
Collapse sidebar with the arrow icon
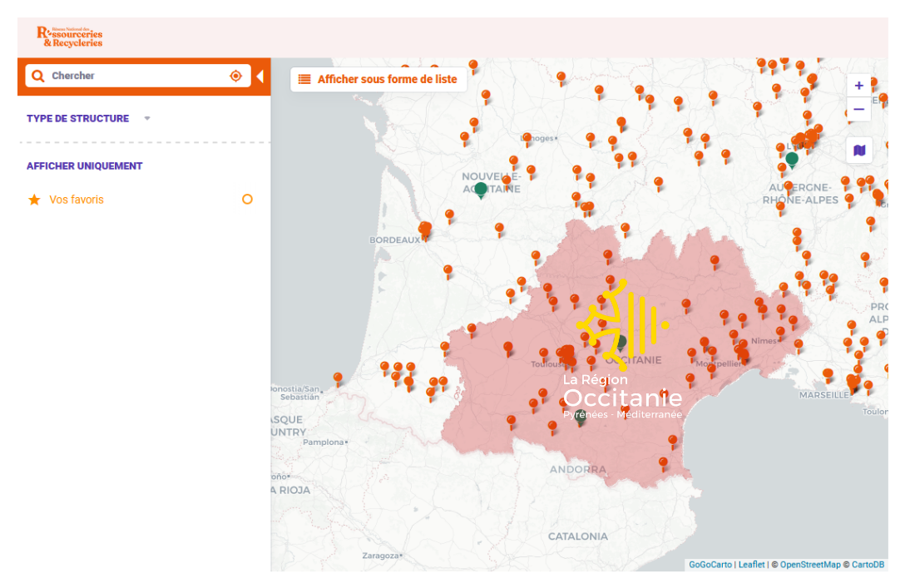click(260, 77)
